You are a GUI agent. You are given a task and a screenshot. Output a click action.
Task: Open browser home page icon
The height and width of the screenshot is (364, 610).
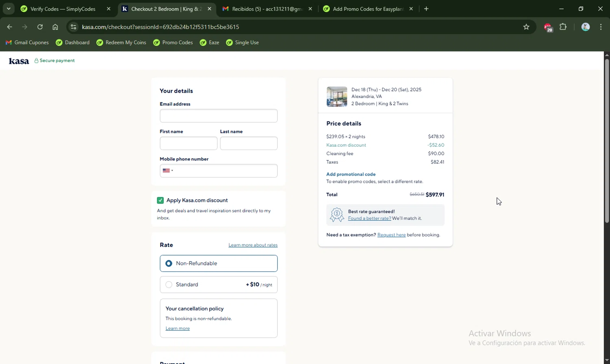coord(55,27)
